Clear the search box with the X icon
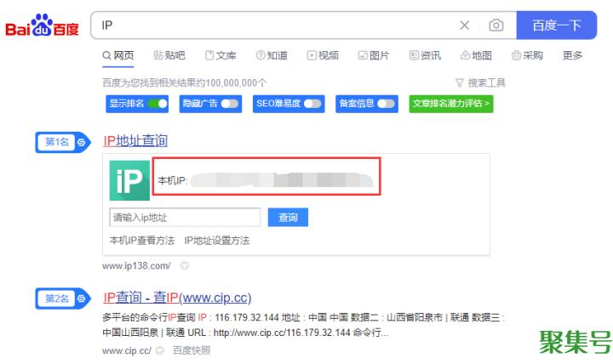The height and width of the screenshot is (364, 613). (465, 26)
